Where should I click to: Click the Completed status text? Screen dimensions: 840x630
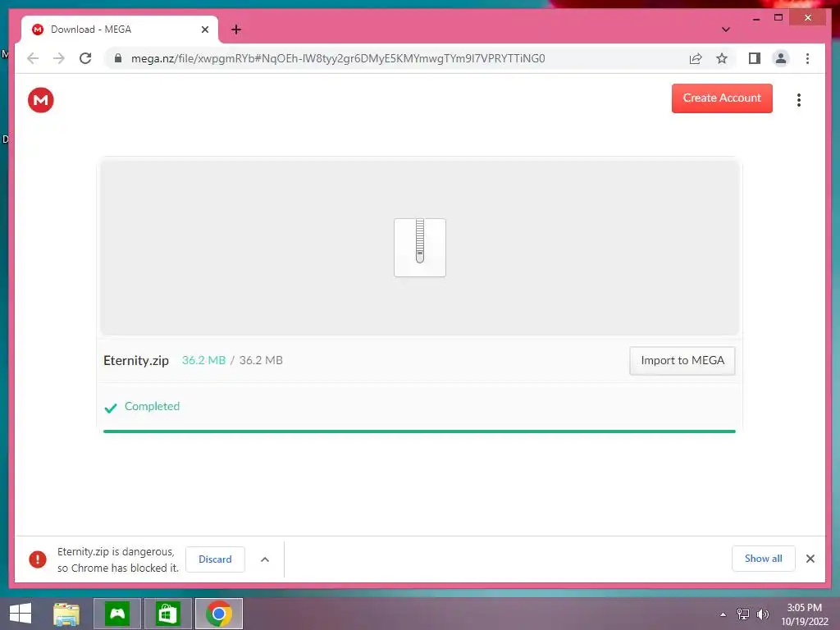click(x=152, y=406)
